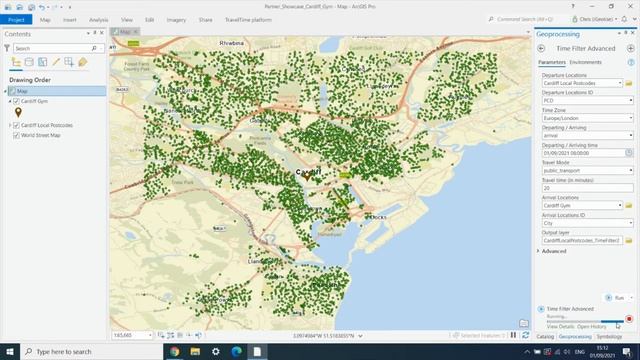Toggle Cardiff Local Postcodes layer checkbox

click(16, 125)
